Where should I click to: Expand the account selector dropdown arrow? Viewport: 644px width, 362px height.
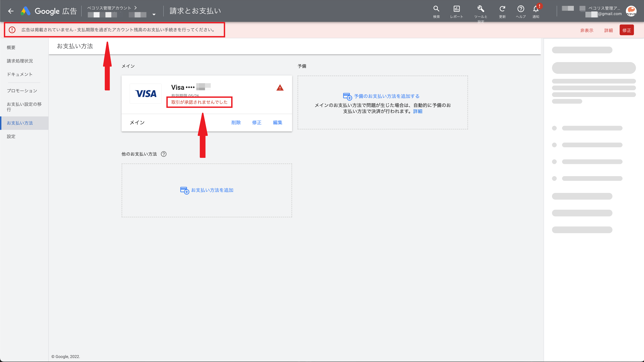click(x=154, y=14)
